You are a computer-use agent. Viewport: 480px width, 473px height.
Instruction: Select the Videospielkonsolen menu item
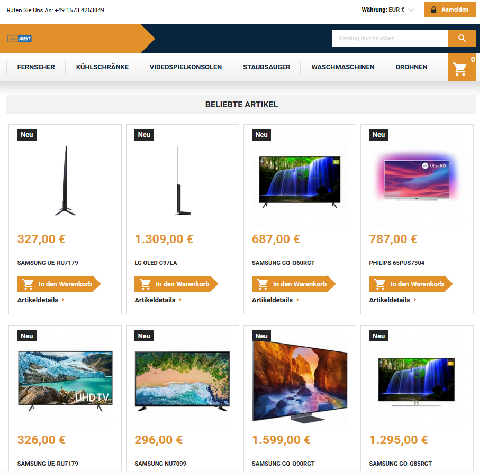click(x=186, y=67)
